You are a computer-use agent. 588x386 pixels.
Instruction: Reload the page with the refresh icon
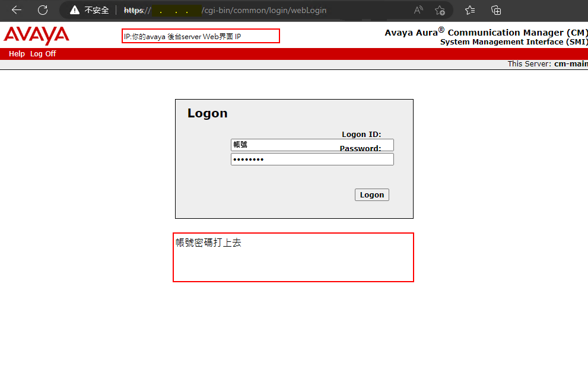[43, 10]
